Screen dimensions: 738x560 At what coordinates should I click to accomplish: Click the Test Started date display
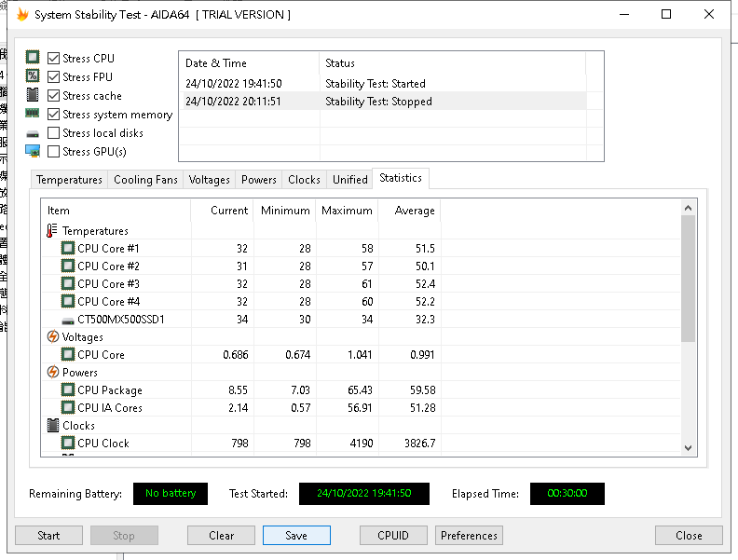[363, 494]
